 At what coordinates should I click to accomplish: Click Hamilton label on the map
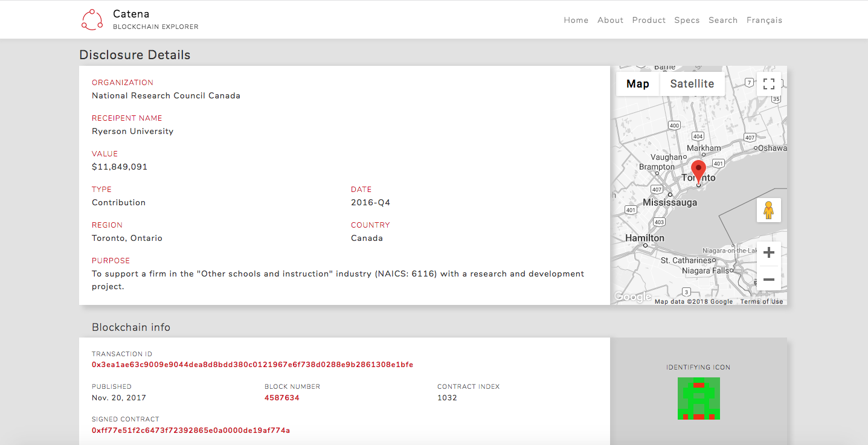pos(645,238)
